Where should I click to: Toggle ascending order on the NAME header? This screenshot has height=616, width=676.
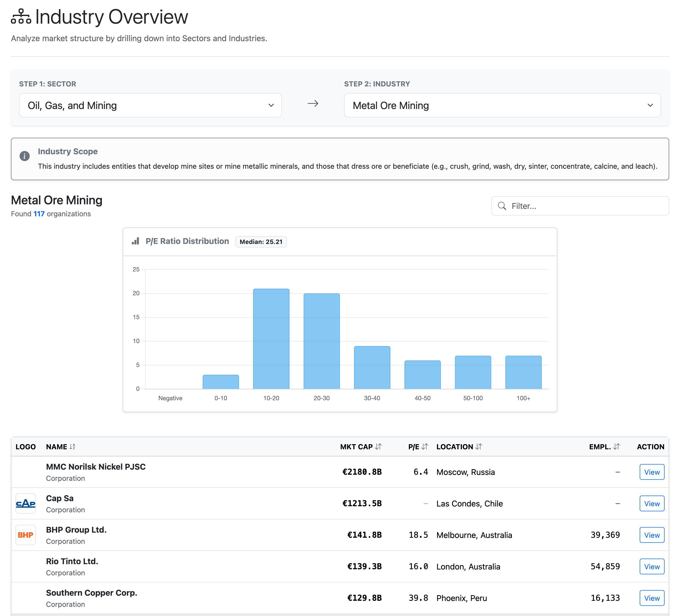click(x=72, y=446)
